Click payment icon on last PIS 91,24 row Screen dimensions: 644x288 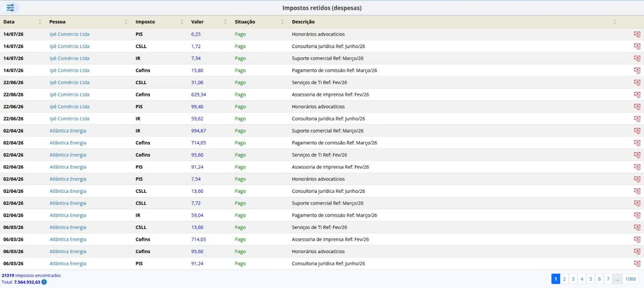coord(637,264)
